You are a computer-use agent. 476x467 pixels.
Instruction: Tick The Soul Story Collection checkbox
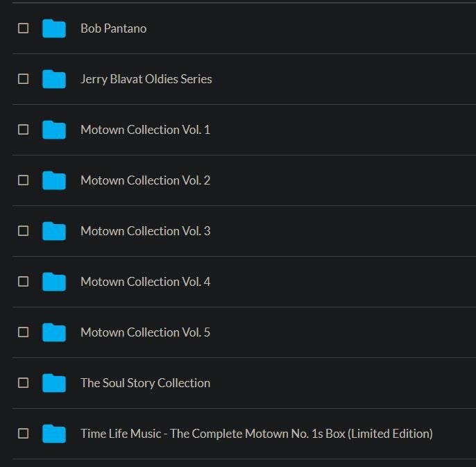[23, 383]
